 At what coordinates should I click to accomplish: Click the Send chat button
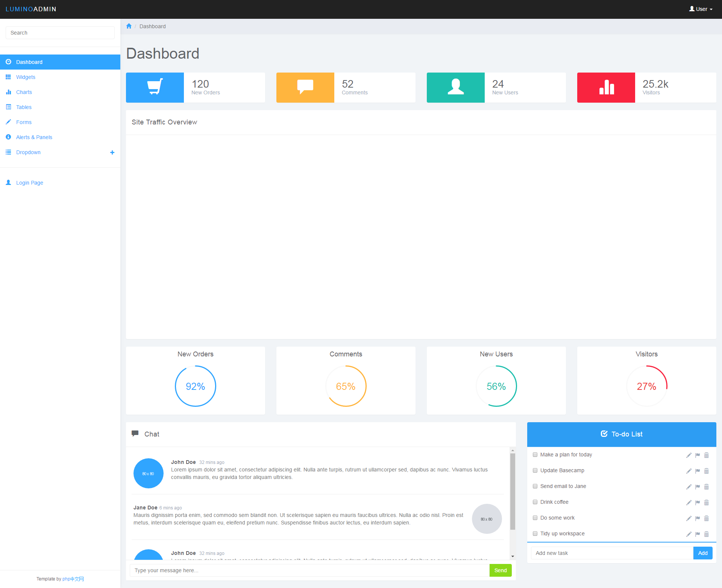click(x=501, y=570)
